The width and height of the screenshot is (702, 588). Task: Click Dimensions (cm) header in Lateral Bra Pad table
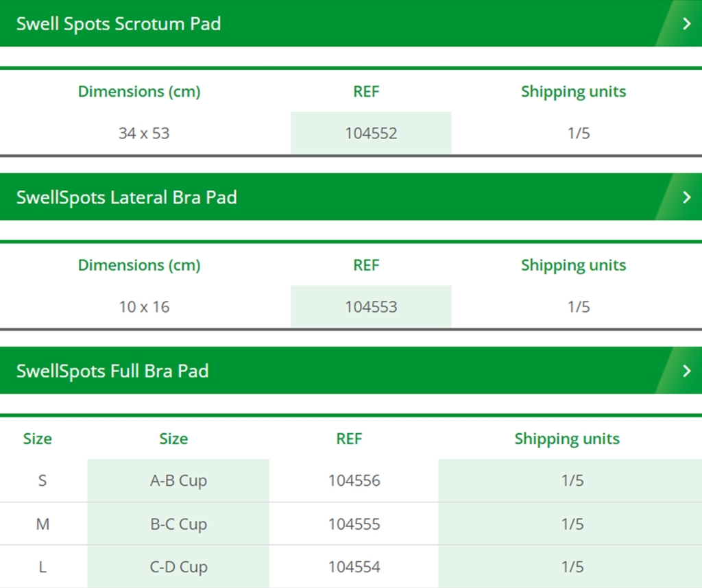coord(139,265)
